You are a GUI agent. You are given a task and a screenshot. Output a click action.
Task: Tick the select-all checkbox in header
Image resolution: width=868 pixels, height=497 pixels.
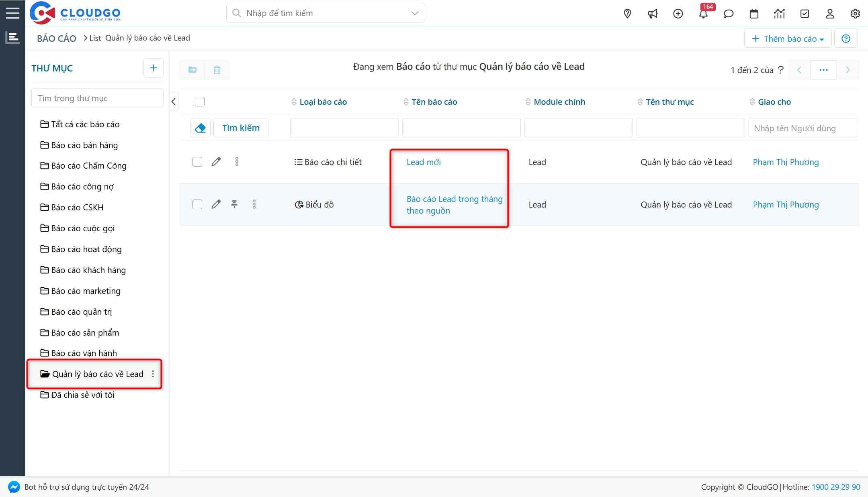[200, 102]
